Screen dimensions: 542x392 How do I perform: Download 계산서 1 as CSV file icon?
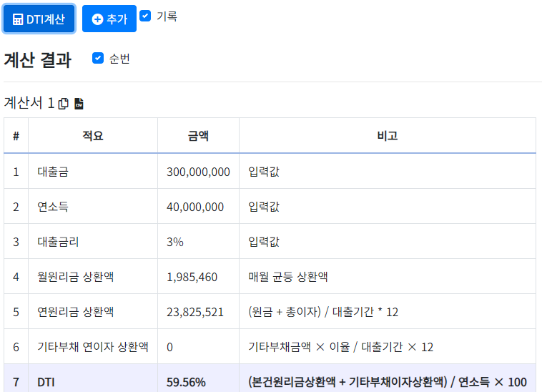pyautogui.click(x=79, y=103)
